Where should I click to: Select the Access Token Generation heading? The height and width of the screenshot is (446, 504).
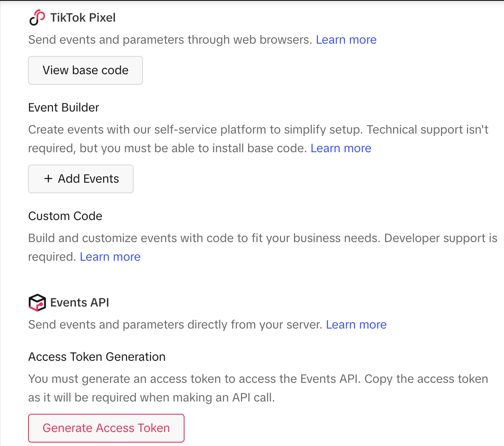click(x=97, y=357)
